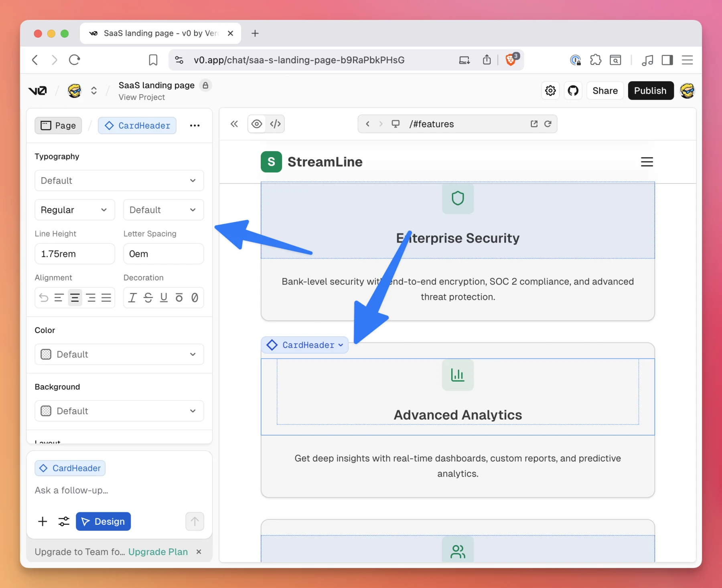Open a new browser tab
Screen dimensions: 722x588
(255, 33)
